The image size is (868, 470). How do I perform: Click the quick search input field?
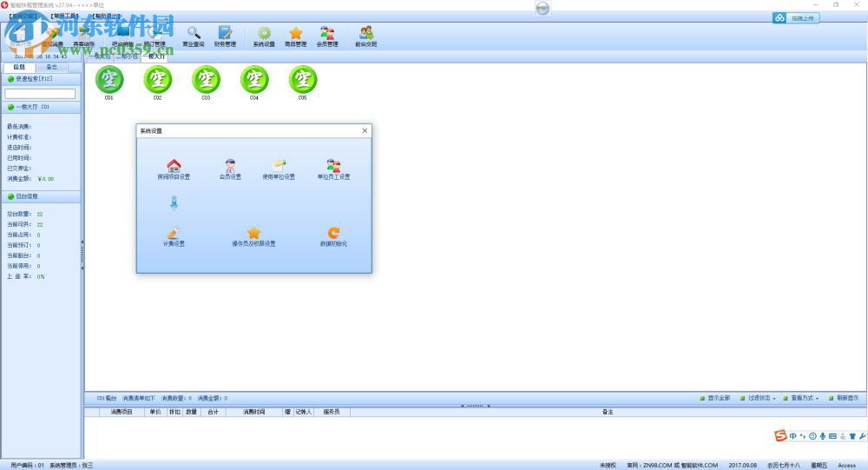40,94
